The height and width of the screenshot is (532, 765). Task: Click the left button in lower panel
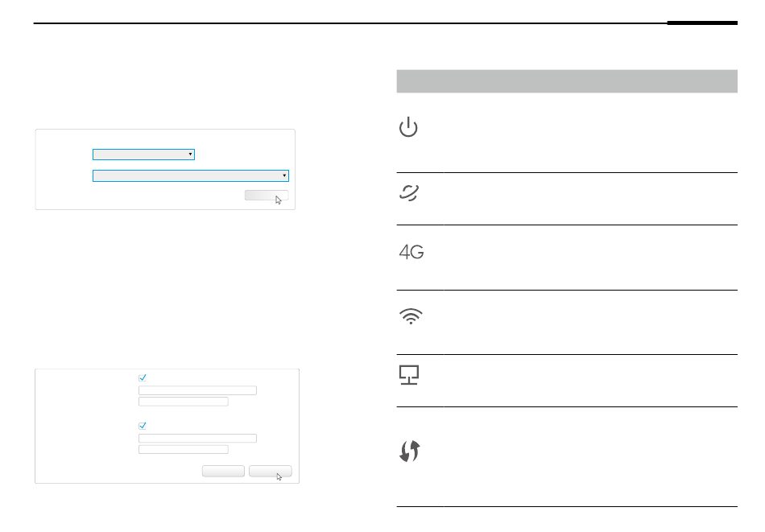tap(223, 471)
